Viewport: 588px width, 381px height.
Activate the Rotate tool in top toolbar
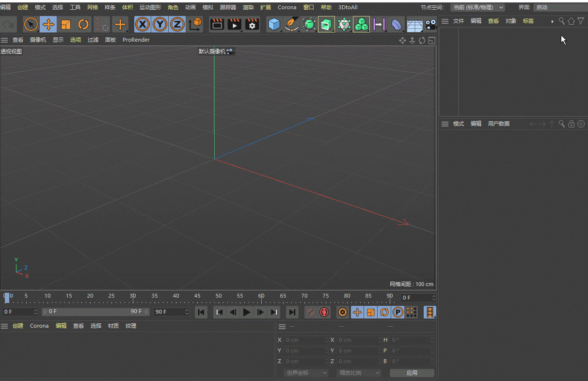pyautogui.click(x=83, y=24)
